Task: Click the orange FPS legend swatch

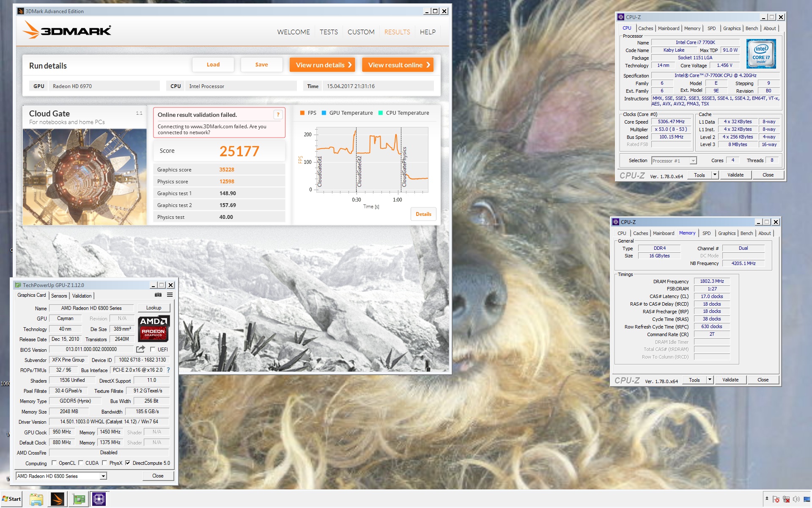Action: (302, 113)
